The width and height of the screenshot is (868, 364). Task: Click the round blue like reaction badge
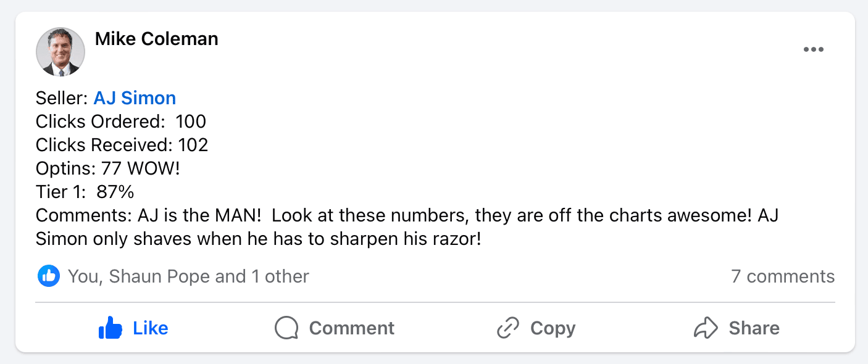pyautogui.click(x=49, y=276)
